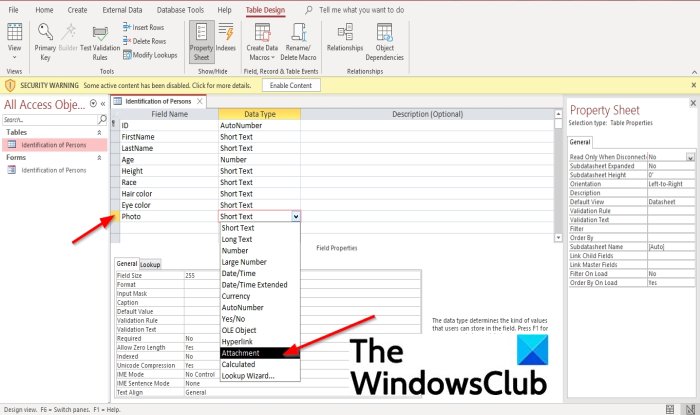This screenshot has width=700, height=415.
Task: Collapse the Forms group
Action: (99, 158)
